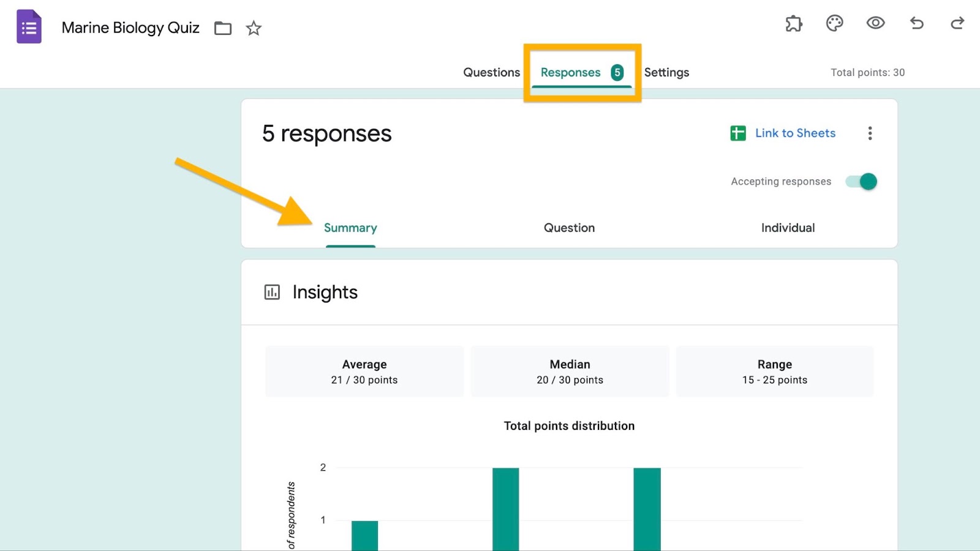Preview the form with eye icon
Image resolution: width=980 pixels, height=551 pixels.
(875, 23)
